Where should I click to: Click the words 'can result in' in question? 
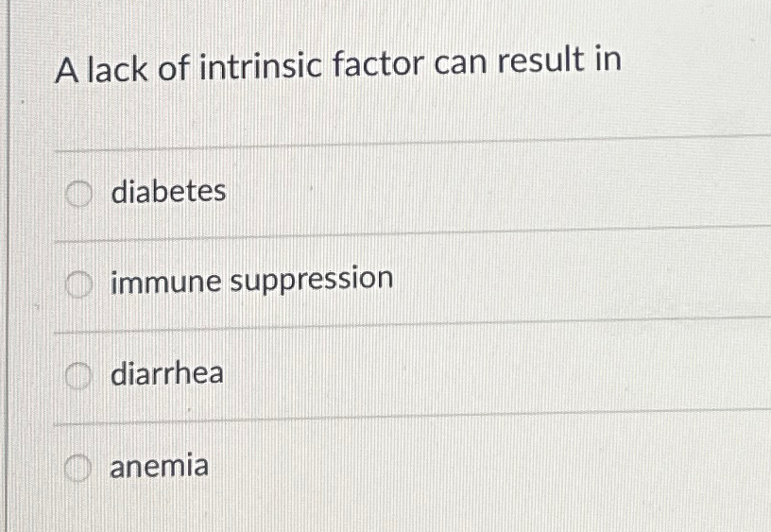(528, 60)
